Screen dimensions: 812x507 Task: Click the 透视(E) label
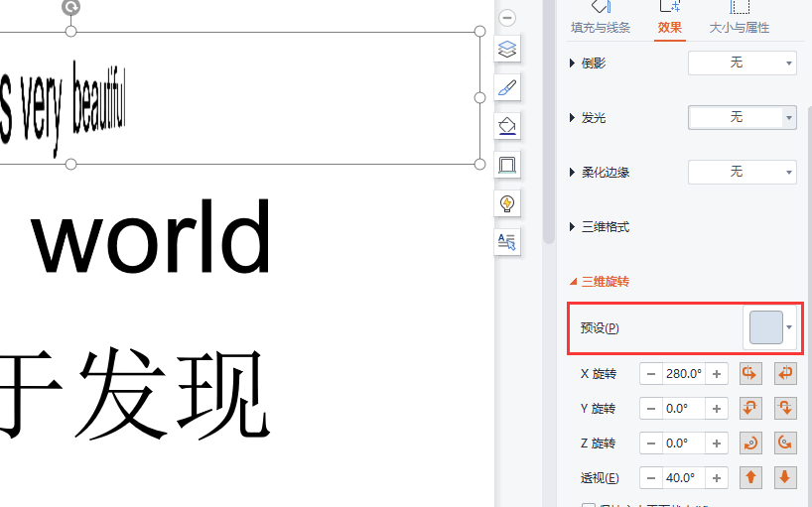tap(600, 478)
